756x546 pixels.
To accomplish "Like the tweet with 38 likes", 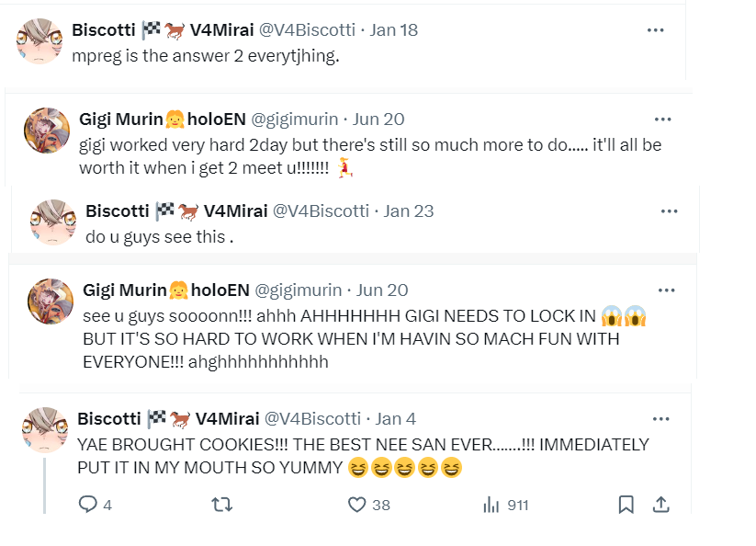I will point(357,504).
